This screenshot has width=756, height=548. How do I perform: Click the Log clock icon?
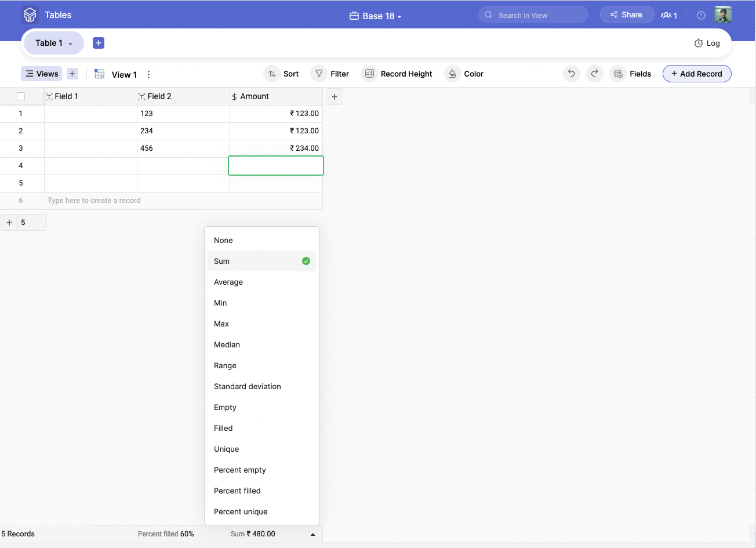[699, 43]
